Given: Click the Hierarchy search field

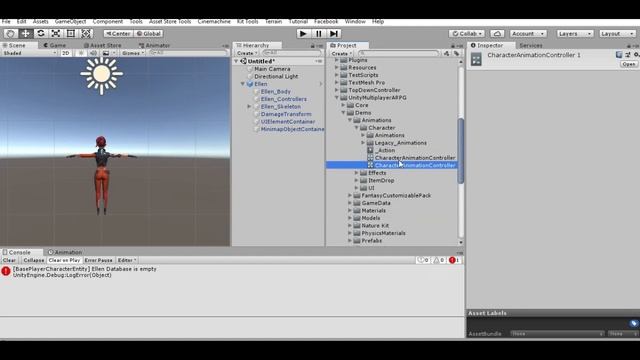Looking at the screenshot, I should 291,53.
